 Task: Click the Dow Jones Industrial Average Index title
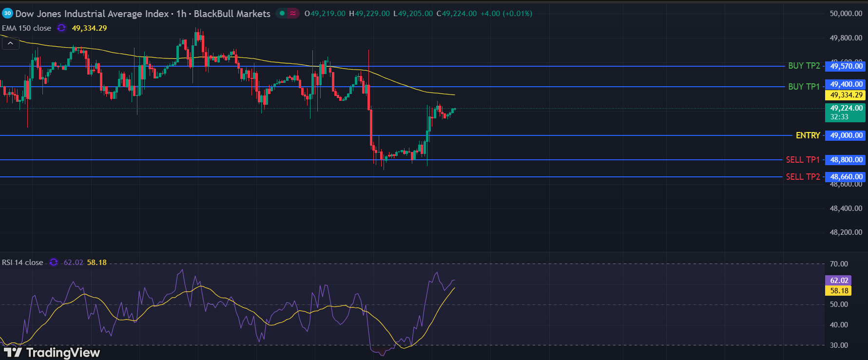pos(92,14)
